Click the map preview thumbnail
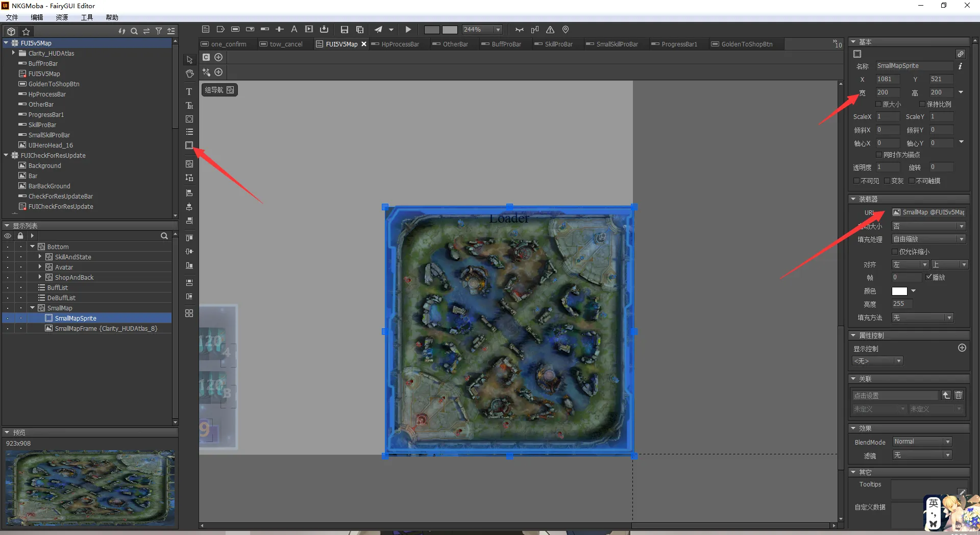This screenshot has width=980, height=535. pos(90,488)
